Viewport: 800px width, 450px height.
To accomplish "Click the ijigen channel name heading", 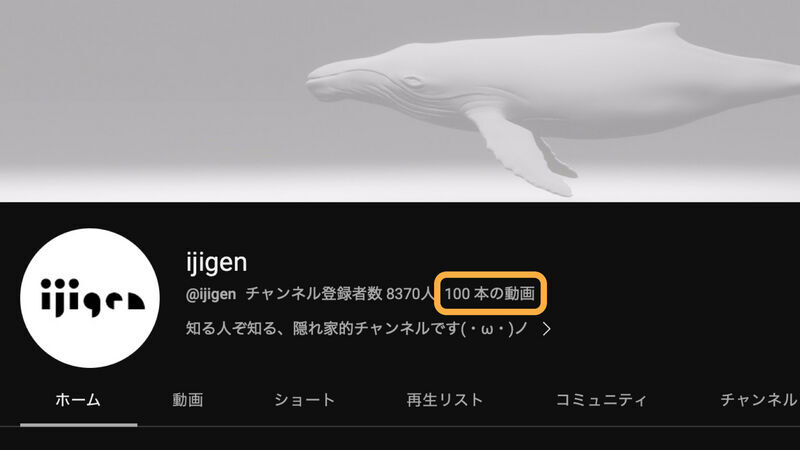I will 216,263.
